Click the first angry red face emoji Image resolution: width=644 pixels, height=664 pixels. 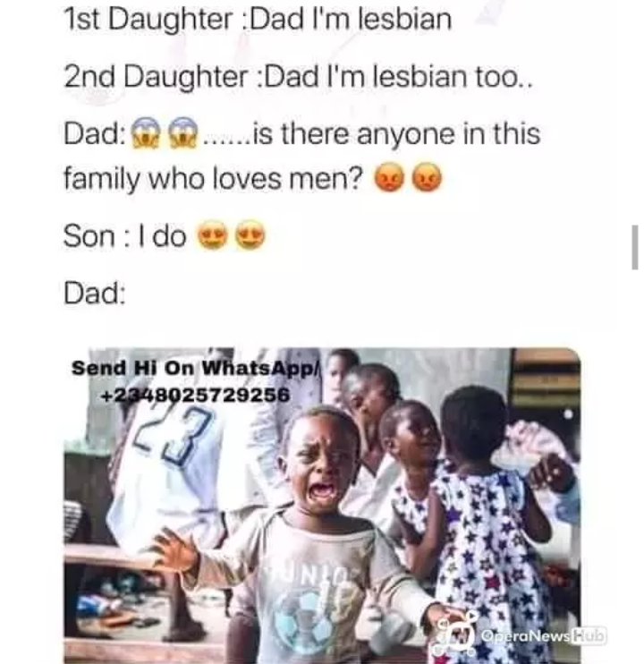point(389,176)
